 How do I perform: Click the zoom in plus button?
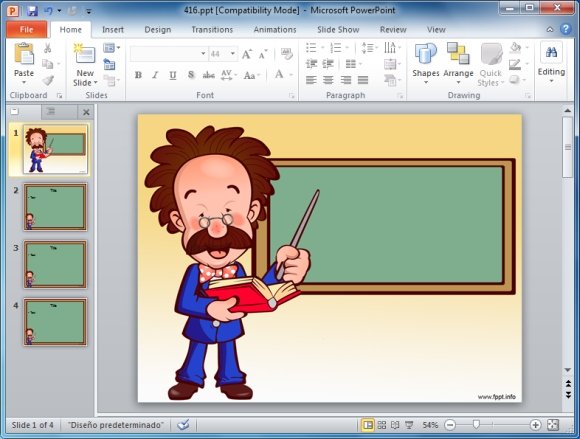[535, 425]
